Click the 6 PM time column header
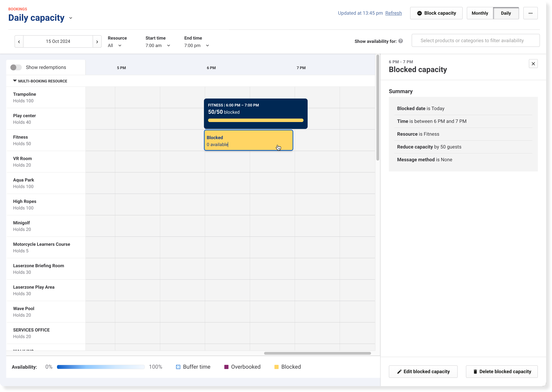The width and height of the screenshot is (552, 392). (x=211, y=68)
